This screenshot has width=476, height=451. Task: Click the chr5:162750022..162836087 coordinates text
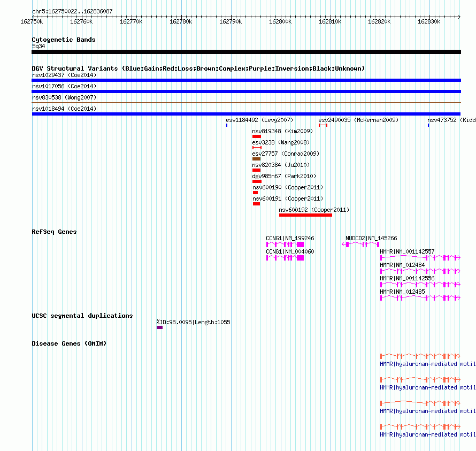[72, 11]
